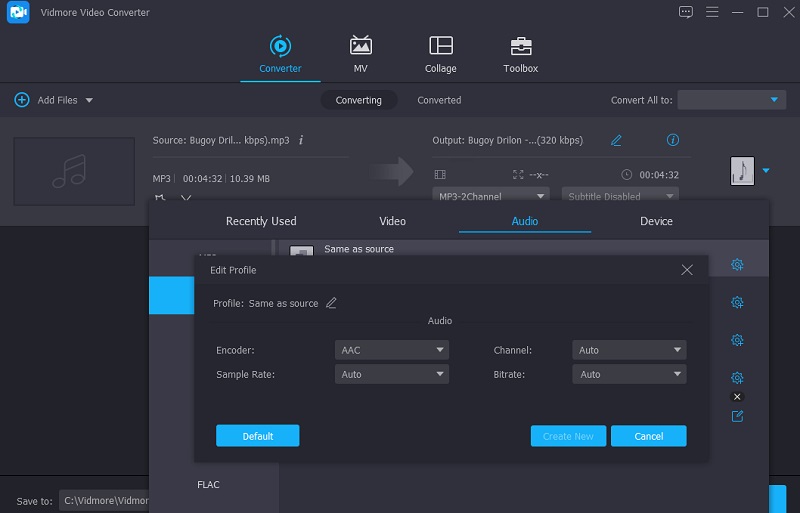800x513 pixels.
Task: Click Cancel in the Edit Profile dialog
Action: [648, 436]
